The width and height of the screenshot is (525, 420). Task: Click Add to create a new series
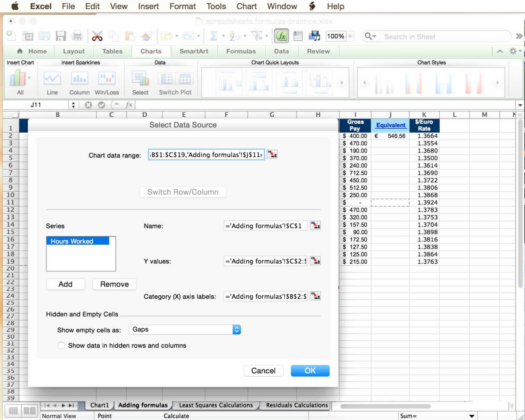click(65, 284)
